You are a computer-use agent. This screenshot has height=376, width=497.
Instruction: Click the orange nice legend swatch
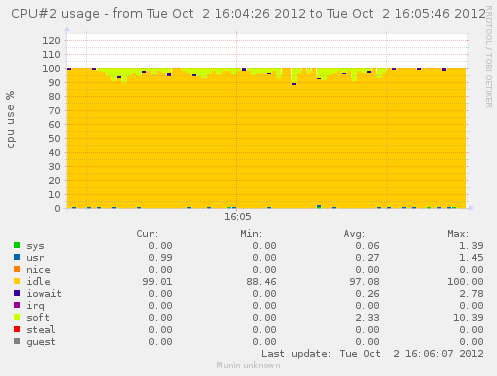[x=17, y=269]
